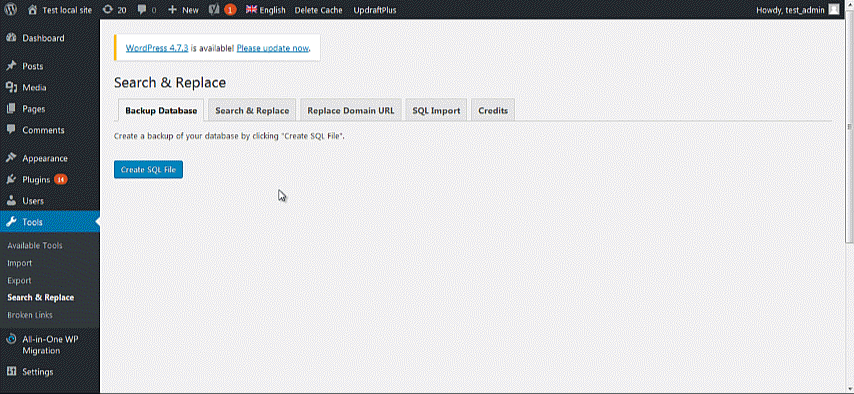
Task: Open the Howdy, test_admin account menu
Action: click(x=790, y=10)
